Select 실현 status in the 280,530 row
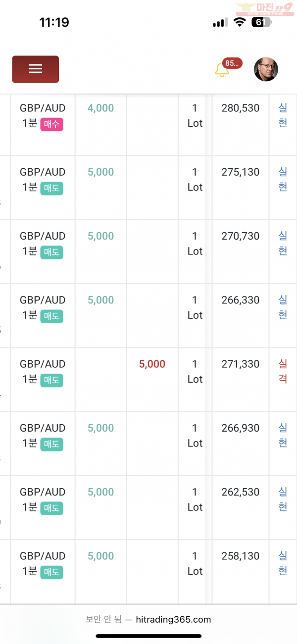297x644 pixels. (283, 115)
